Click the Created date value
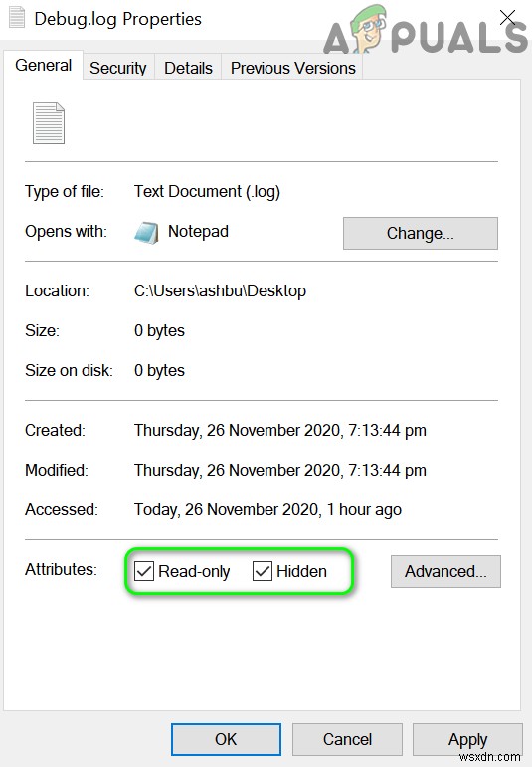The width and height of the screenshot is (532, 767). click(280, 431)
